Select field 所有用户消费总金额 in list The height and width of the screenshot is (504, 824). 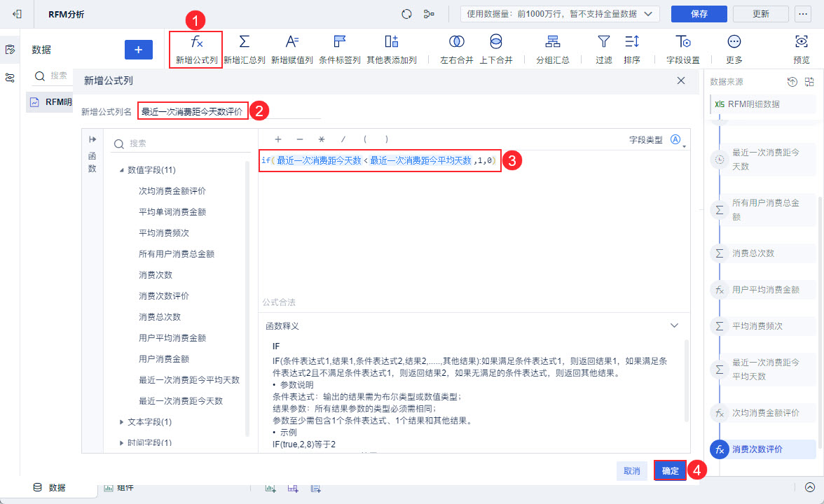pos(177,254)
